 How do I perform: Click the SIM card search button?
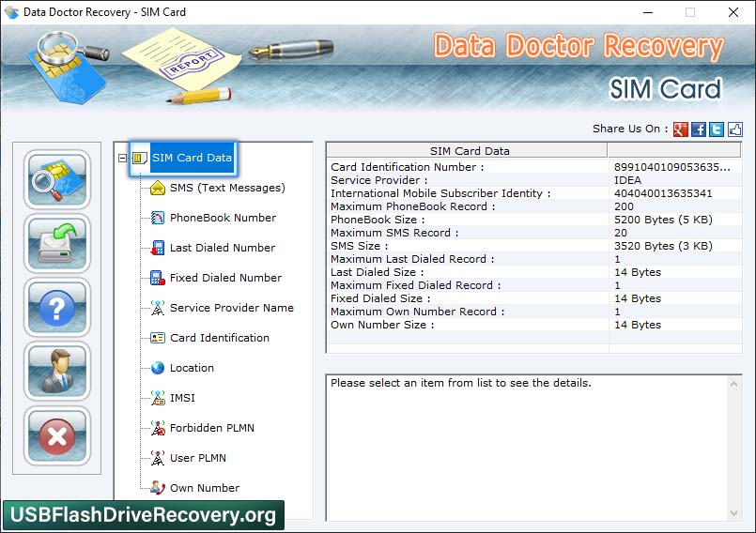(x=57, y=179)
